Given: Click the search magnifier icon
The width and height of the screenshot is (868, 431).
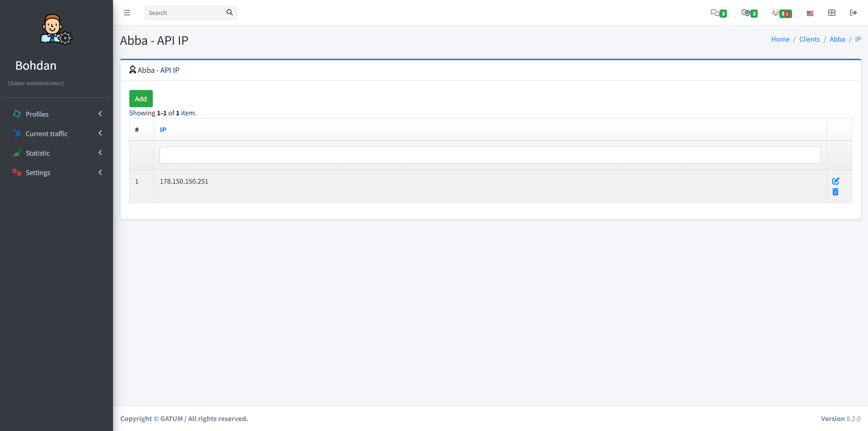Looking at the screenshot, I should (230, 12).
